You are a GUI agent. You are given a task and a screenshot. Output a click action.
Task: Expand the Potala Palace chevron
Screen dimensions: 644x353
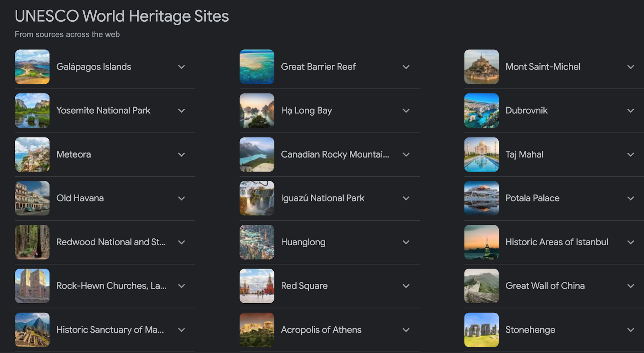pyautogui.click(x=631, y=198)
